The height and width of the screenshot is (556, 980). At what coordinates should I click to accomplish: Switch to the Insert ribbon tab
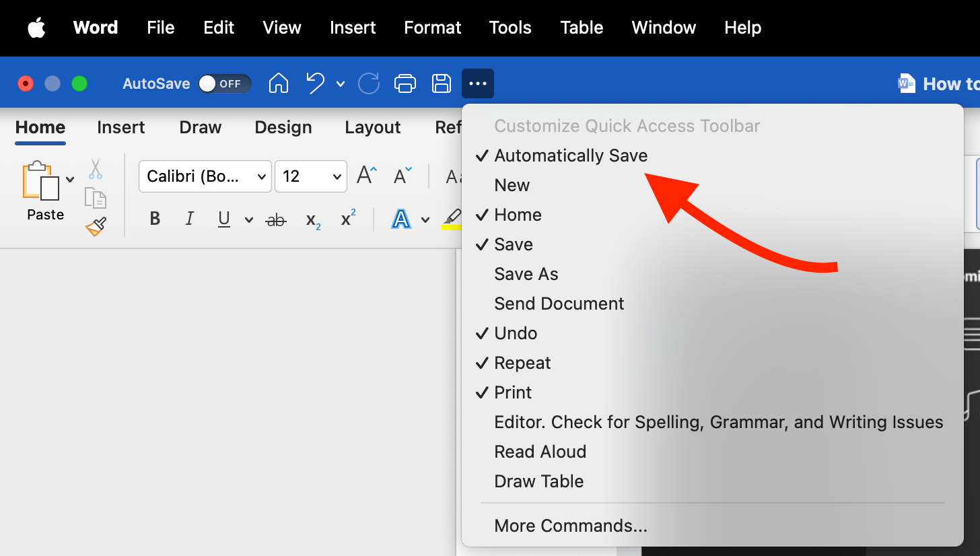(x=121, y=127)
